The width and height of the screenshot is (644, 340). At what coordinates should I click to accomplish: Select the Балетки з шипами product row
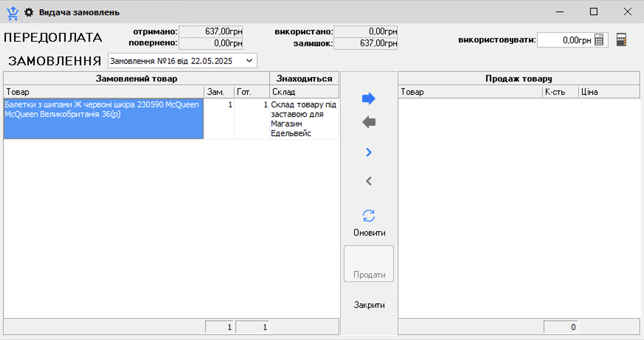103,118
